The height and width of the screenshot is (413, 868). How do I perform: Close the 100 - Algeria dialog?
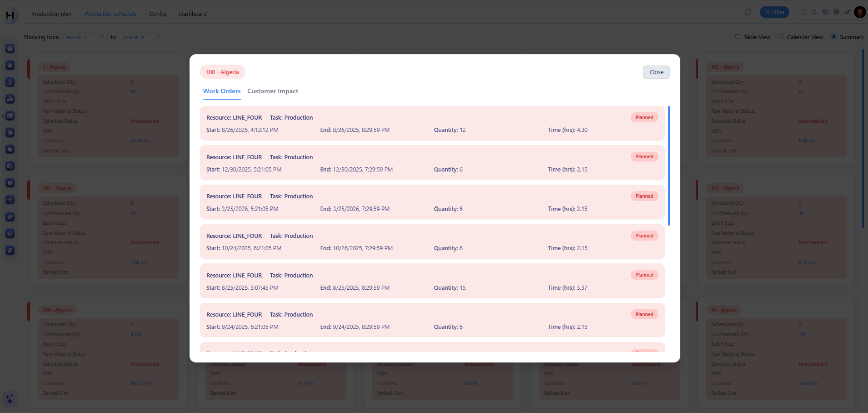(656, 72)
